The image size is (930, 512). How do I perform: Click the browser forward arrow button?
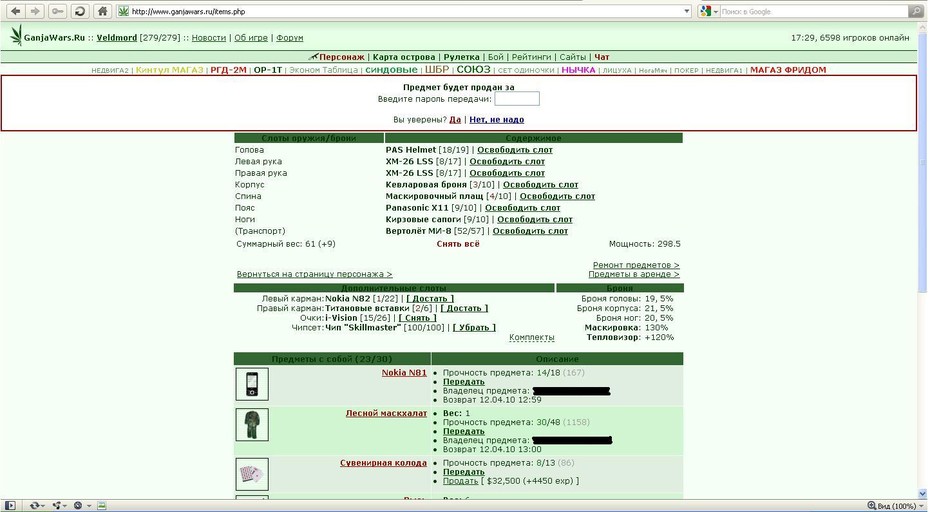tap(35, 11)
